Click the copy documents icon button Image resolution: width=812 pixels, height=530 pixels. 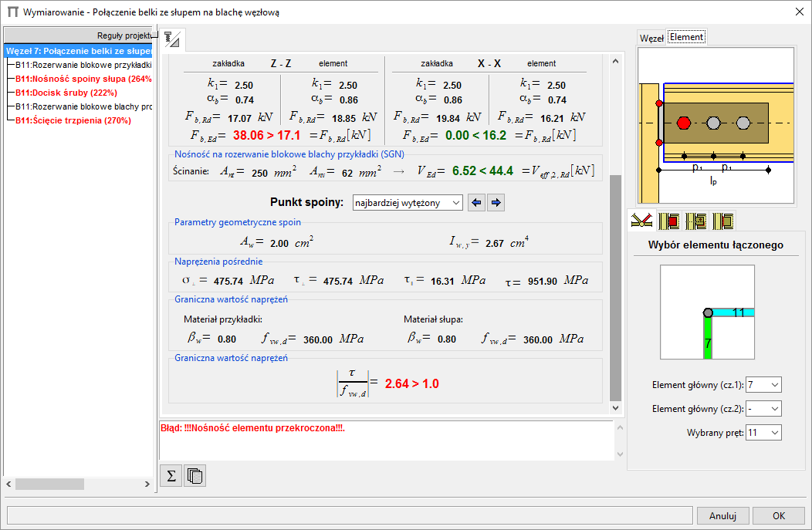click(x=196, y=476)
